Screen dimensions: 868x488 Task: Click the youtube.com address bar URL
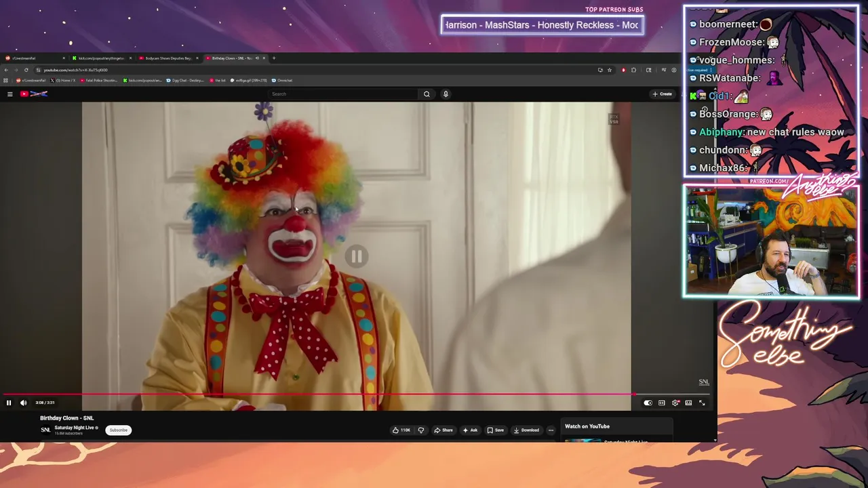click(75, 70)
